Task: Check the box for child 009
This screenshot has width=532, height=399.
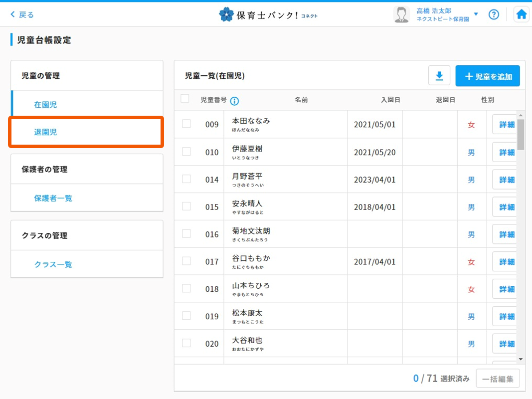Action: 186,124
